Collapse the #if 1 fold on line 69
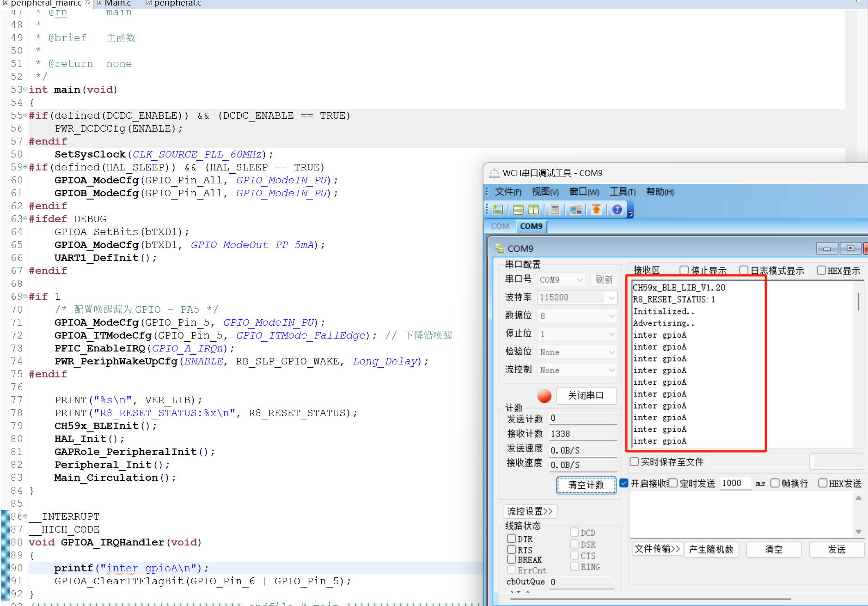The height and width of the screenshot is (606, 868). 25,296
